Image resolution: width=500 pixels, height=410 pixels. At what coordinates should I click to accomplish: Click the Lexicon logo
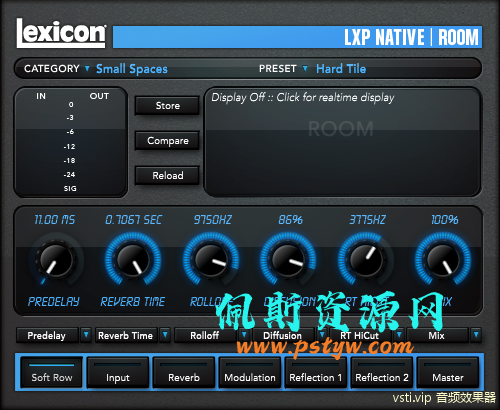pyautogui.click(x=61, y=33)
